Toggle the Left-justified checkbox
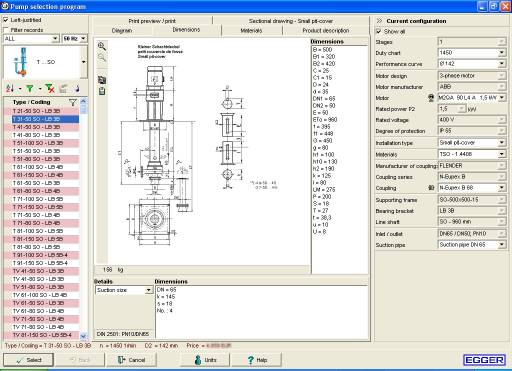512x371 pixels. point(6,20)
